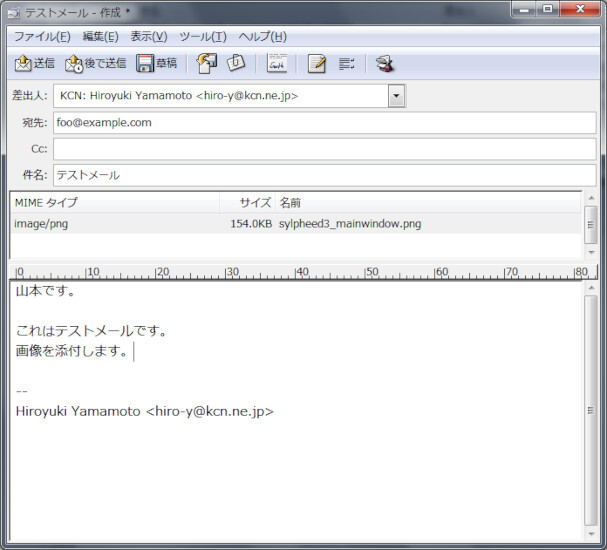Click the Send later (後で送信) button
Image resolution: width=607 pixels, height=550 pixels.
point(96,64)
